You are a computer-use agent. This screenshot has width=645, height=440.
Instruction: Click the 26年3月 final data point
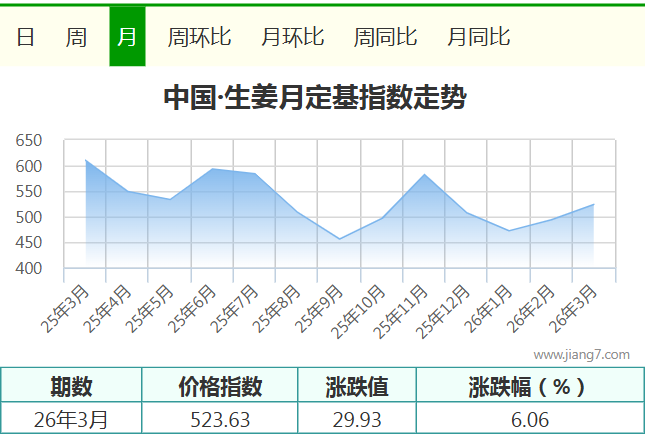(x=593, y=205)
